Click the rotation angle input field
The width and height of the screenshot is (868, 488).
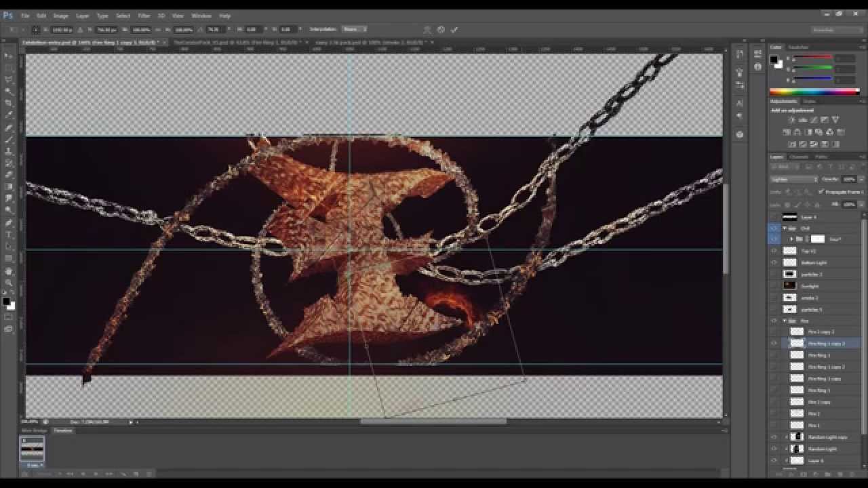click(214, 30)
